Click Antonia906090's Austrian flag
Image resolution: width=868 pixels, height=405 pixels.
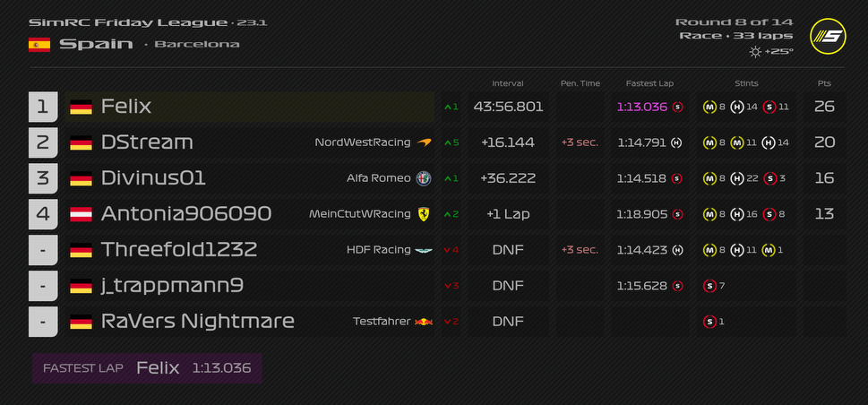[82, 214]
